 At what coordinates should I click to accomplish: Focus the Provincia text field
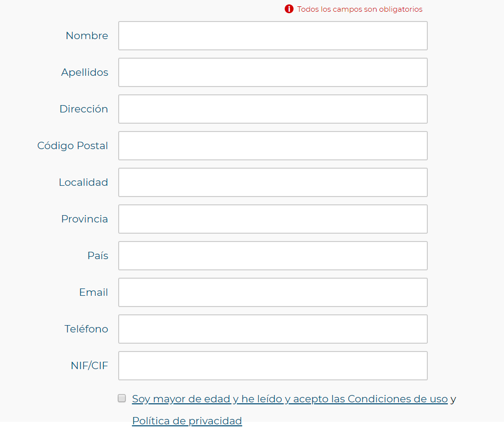(273, 219)
